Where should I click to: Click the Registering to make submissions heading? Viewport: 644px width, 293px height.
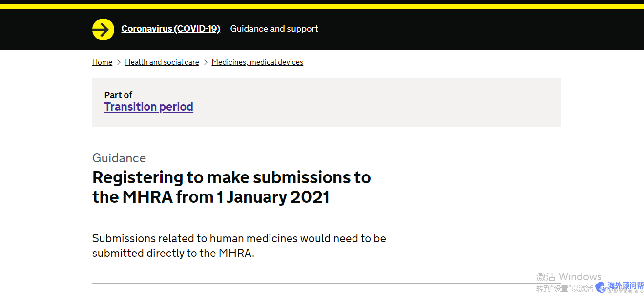coord(231,187)
